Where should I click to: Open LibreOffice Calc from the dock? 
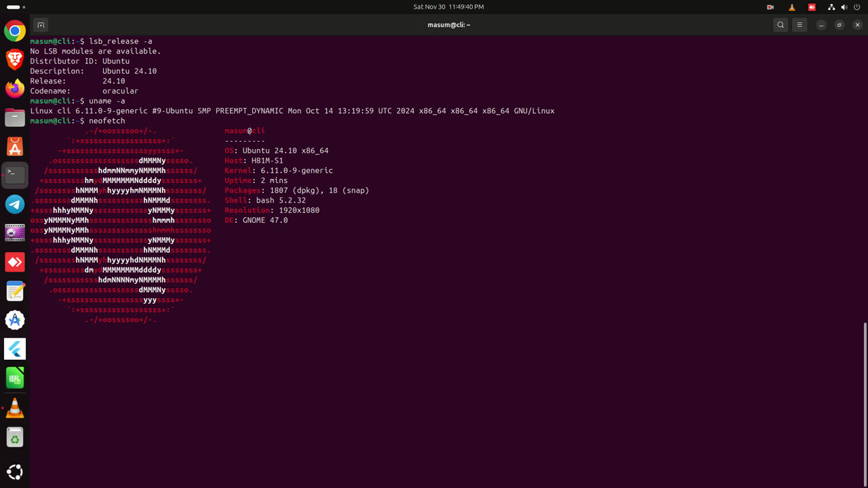(15, 378)
